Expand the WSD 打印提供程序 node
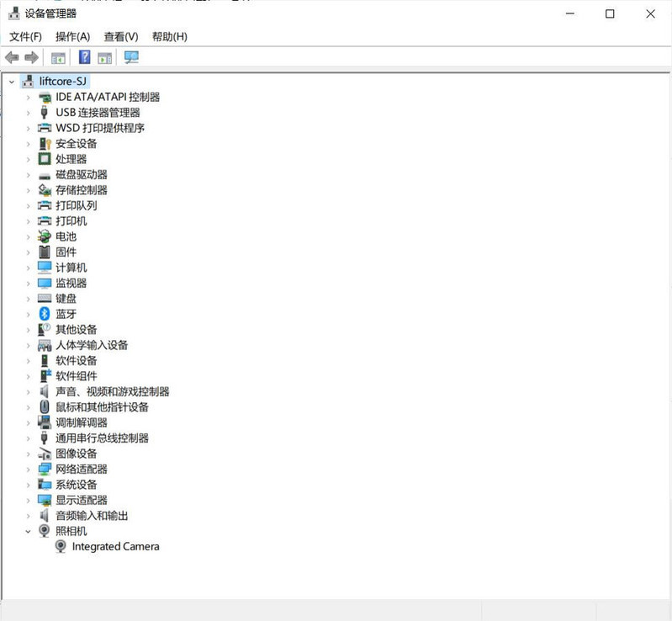 (29, 128)
